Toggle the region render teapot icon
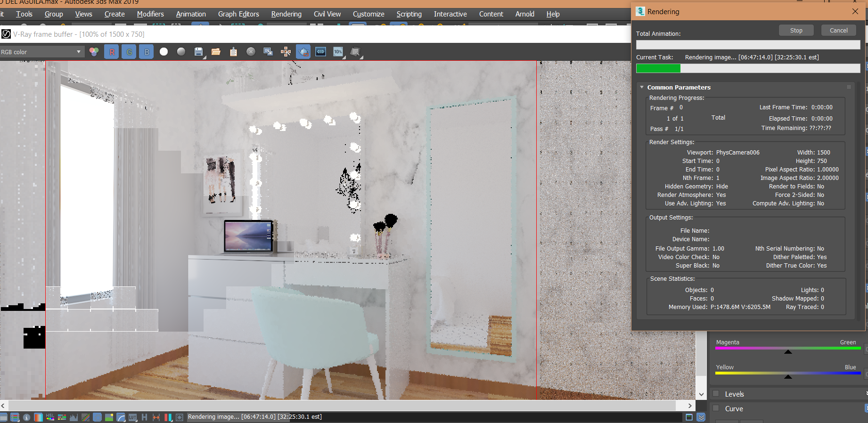This screenshot has height=423, width=868. point(303,52)
